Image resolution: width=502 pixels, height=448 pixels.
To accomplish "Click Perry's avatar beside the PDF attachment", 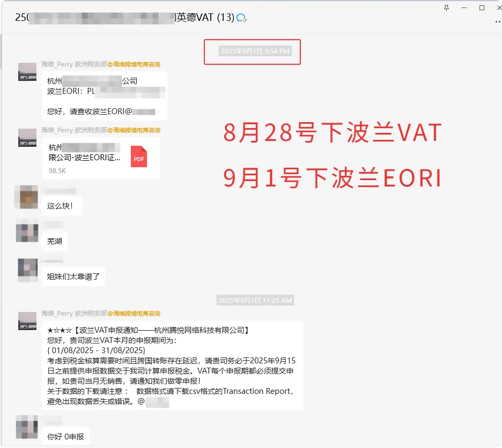I will [27, 138].
